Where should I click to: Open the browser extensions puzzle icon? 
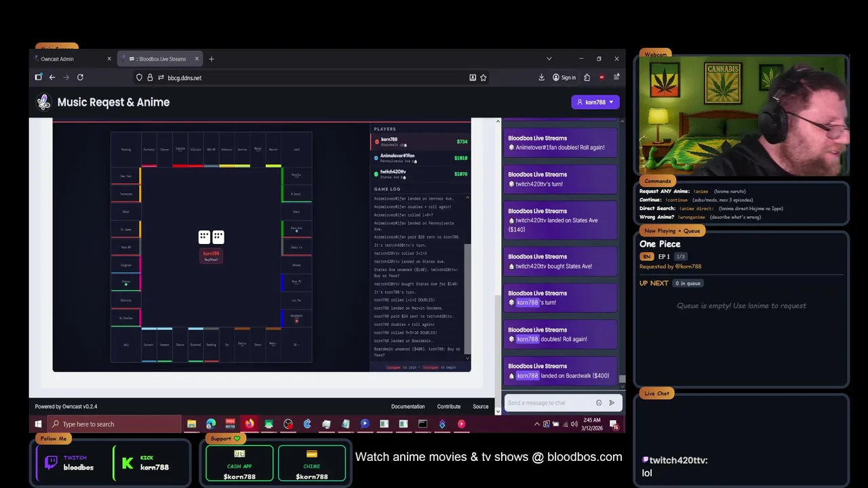point(587,77)
